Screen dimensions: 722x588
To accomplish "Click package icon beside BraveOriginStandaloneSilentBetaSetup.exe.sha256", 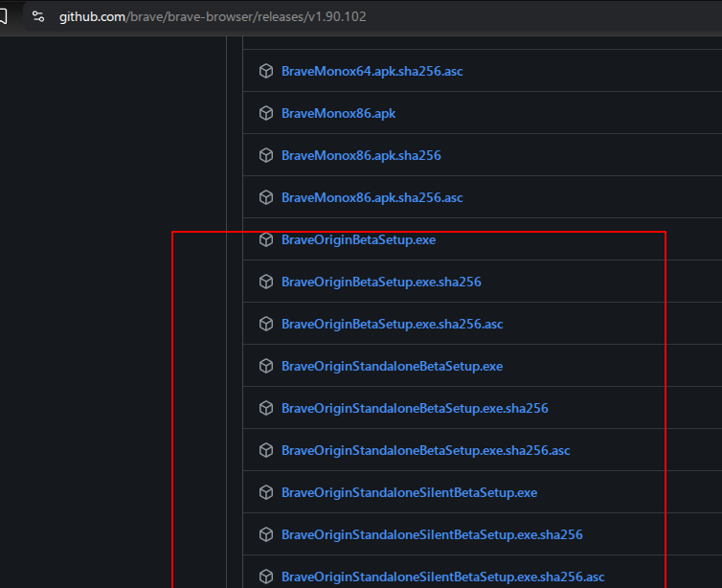I will (x=266, y=534).
